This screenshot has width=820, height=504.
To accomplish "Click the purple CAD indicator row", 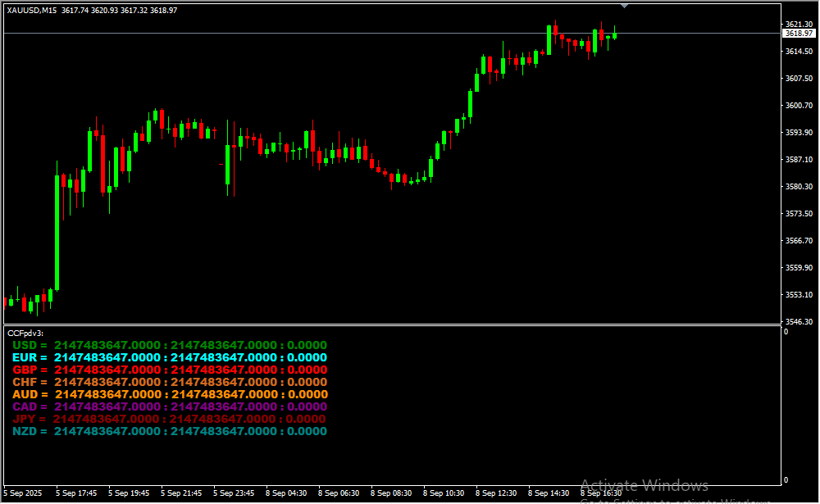I will click(169, 406).
